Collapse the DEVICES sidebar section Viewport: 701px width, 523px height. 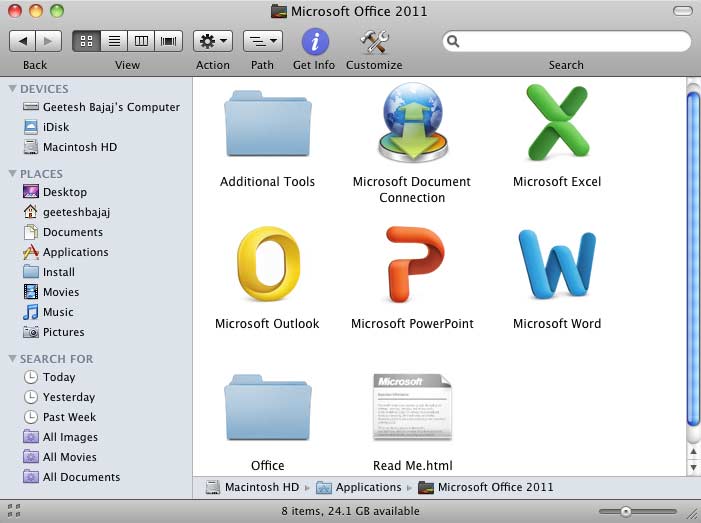[x=13, y=89]
